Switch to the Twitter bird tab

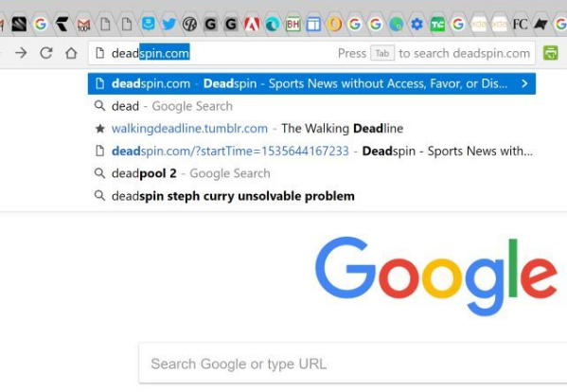168,25
